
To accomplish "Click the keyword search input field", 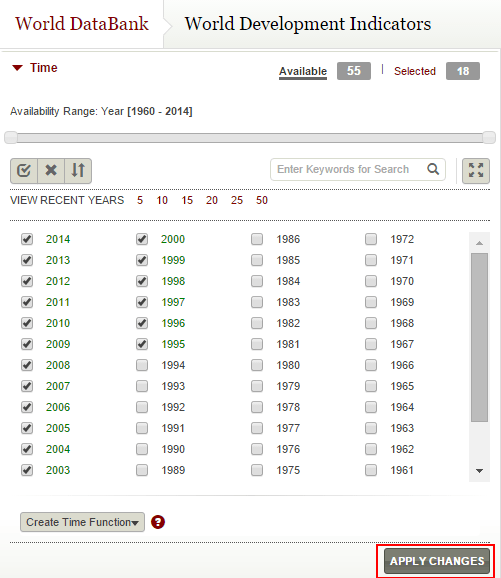I will [x=348, y=169].
